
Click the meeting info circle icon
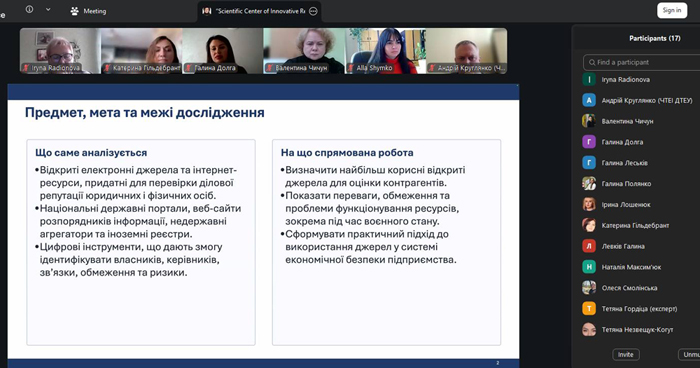29,9
